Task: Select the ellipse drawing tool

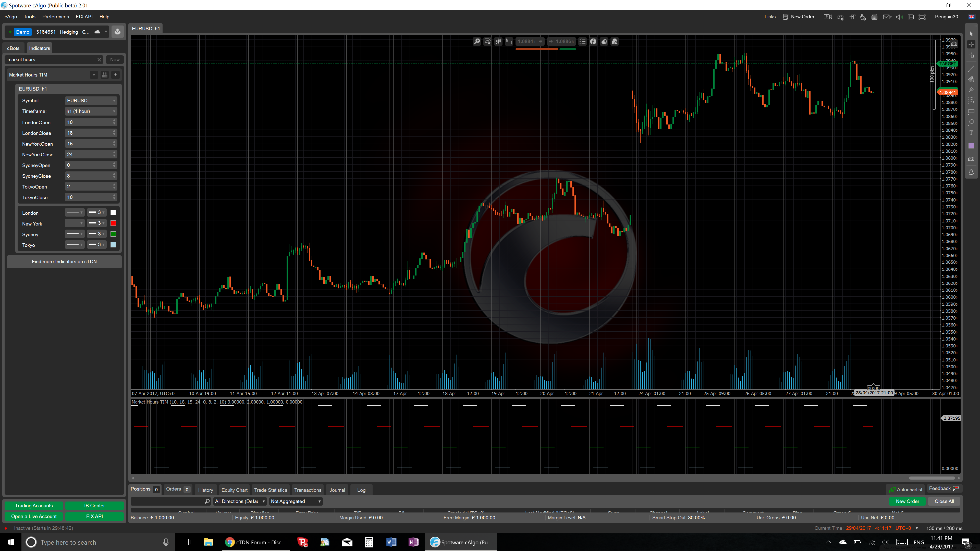Action: [x=971, y=122]
